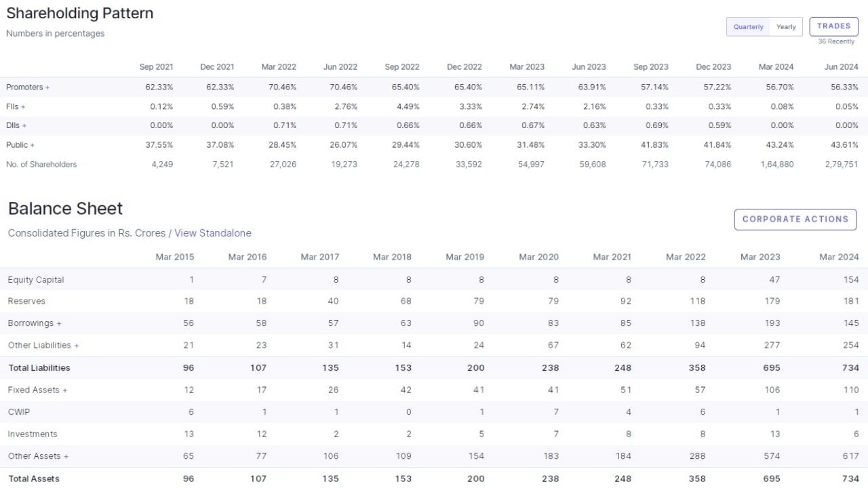Screen dimensions: 868x488
Task: Click the Mar 2019 balance sheet column header
Action: (x=465, y=258)
